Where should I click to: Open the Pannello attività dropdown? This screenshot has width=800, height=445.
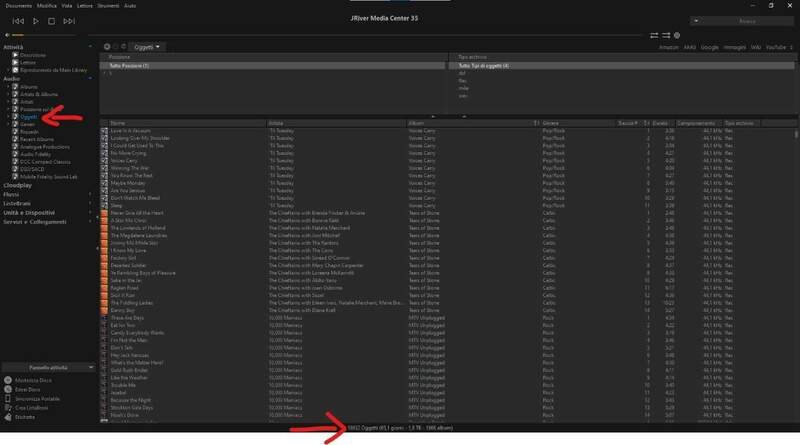(48, 367)
